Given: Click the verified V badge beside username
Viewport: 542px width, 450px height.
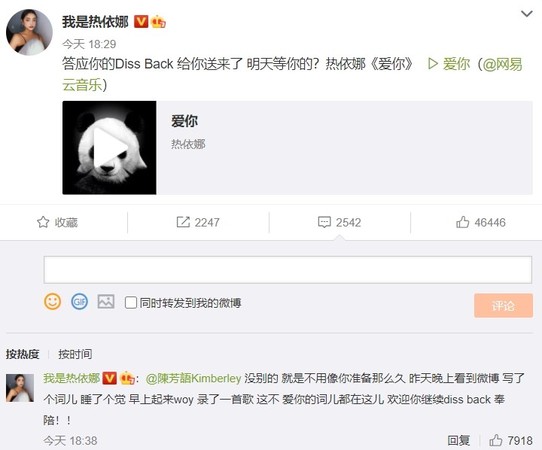Looking at the screenshot, I should [x=141, y=22].
